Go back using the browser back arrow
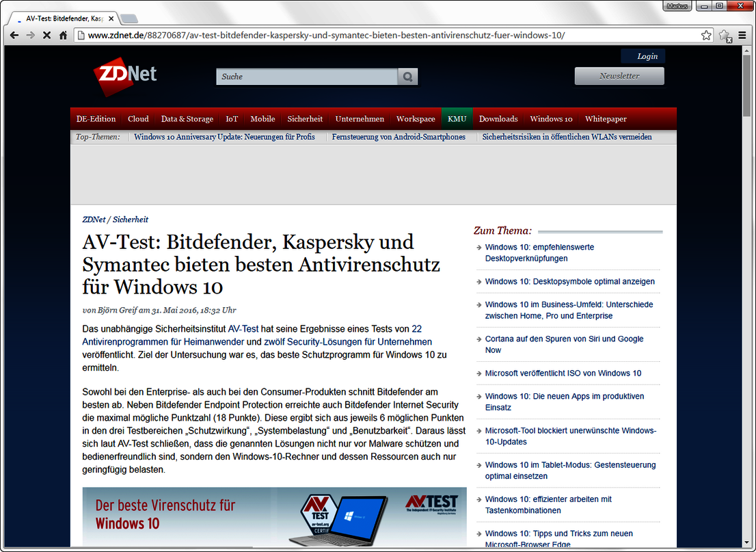Screen dimensions: 756x552 tap(14, 35)
